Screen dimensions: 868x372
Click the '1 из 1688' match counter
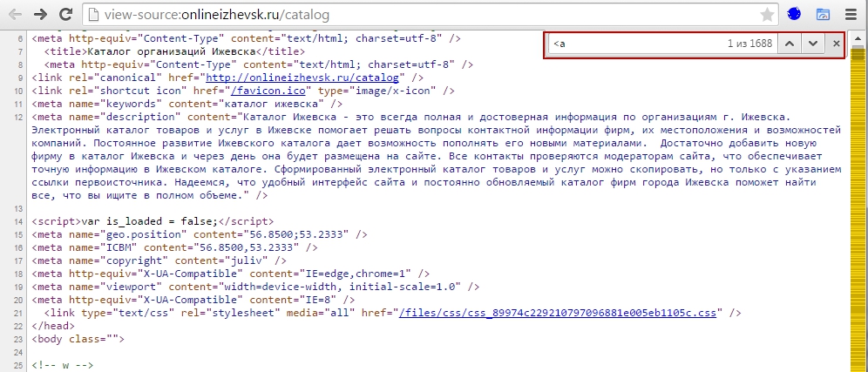tap(749, 44)
